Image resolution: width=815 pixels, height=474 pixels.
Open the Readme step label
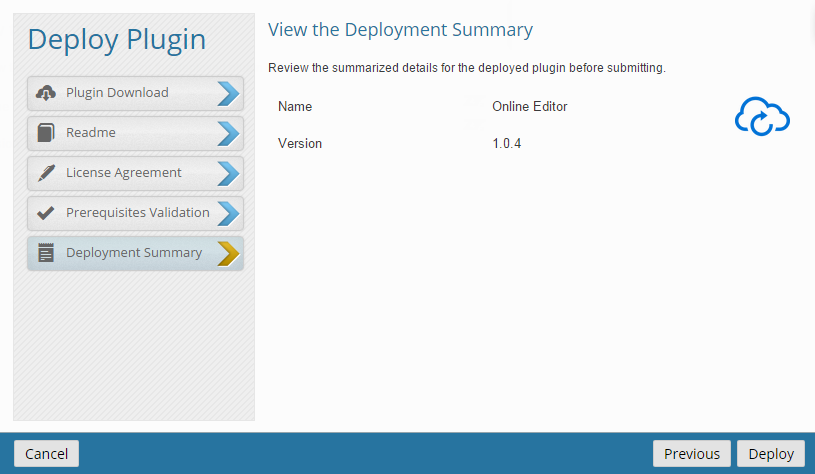[x=91, y=133]
